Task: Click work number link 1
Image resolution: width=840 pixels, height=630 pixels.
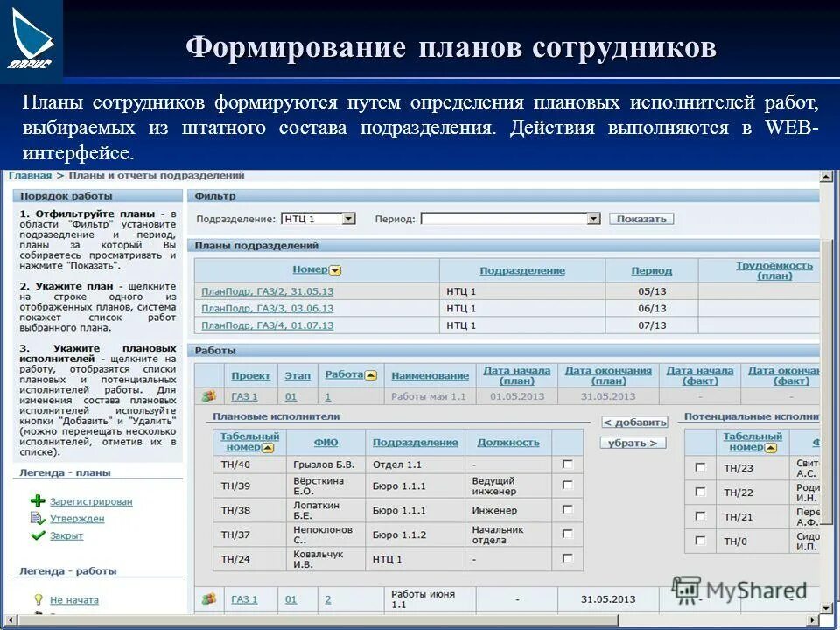Action: click(327, 396)
